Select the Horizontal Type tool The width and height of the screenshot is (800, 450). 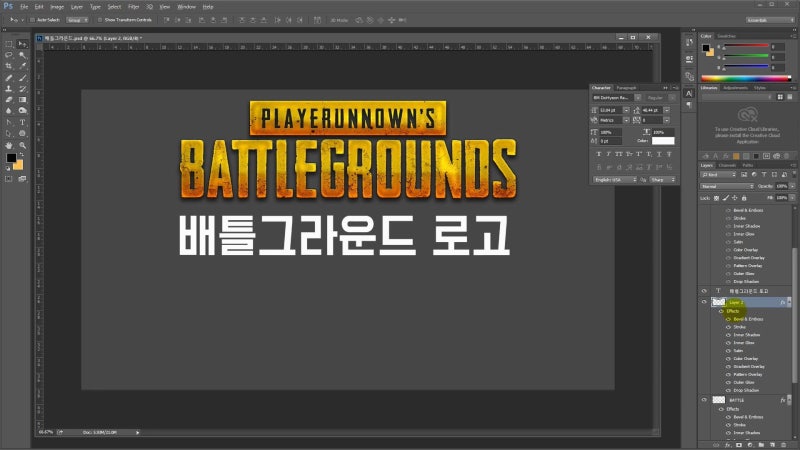(x=22, y=122)
